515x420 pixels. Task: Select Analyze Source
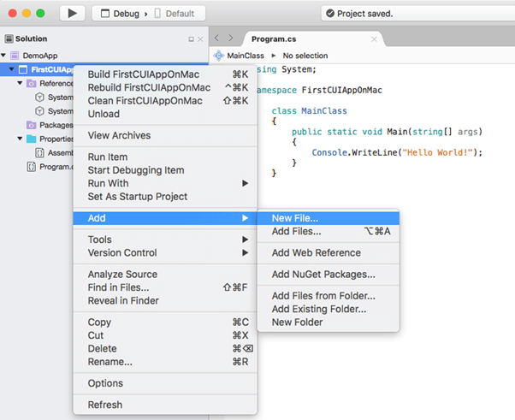(165, 275)
